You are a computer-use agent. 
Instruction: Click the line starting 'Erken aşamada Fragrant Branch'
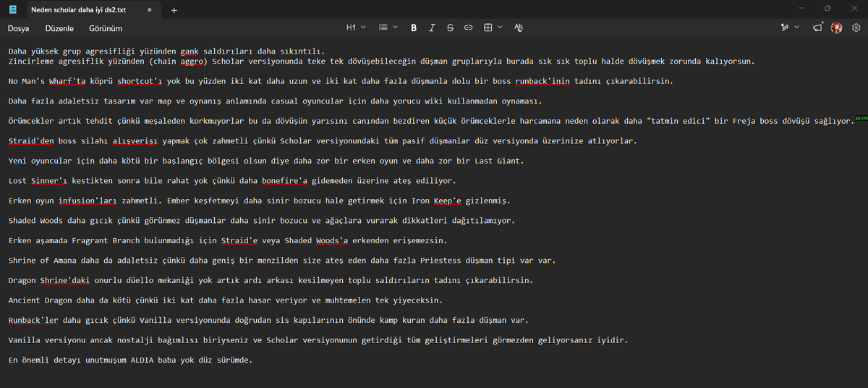227,240
